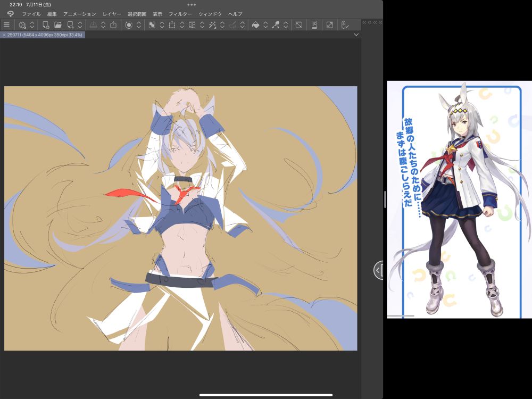Click up/down arrows beside the Fill bucket
Viewport: 532px width, 399px height.
(265, 25)
